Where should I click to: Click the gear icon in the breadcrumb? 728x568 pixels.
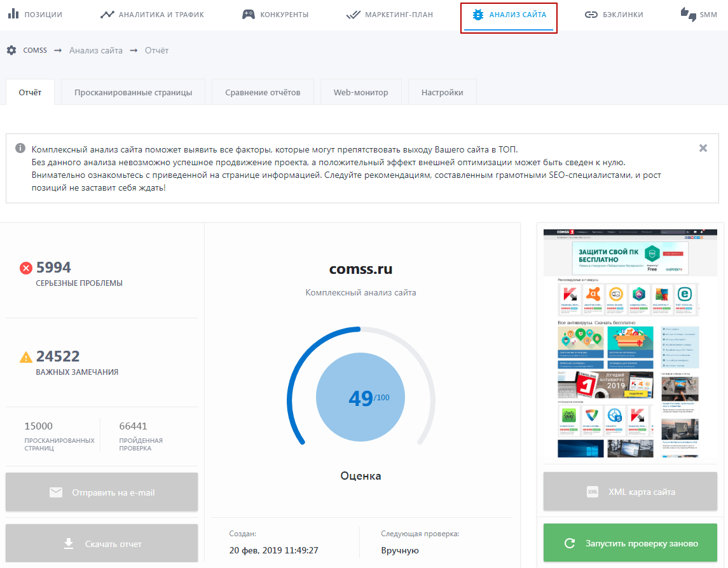(11, 50)
